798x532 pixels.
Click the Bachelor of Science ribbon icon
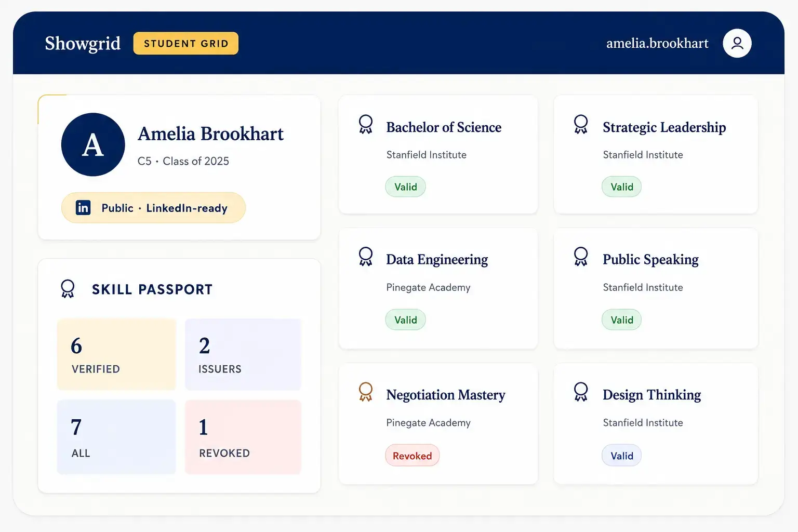pos(366,125)
